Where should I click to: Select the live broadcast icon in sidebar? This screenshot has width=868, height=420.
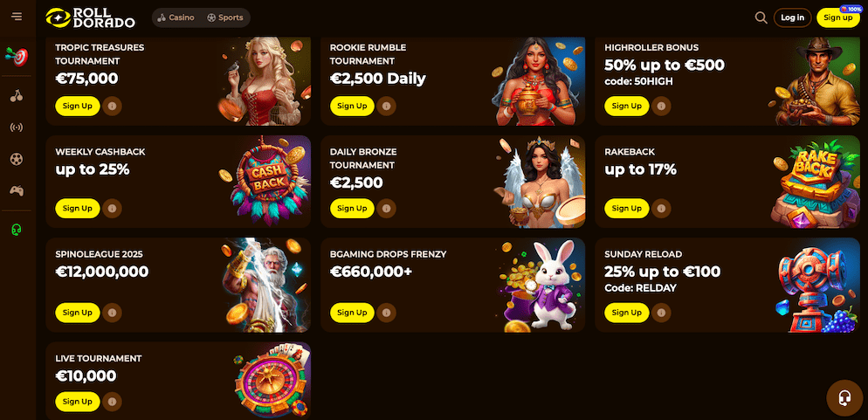[17, 127]
